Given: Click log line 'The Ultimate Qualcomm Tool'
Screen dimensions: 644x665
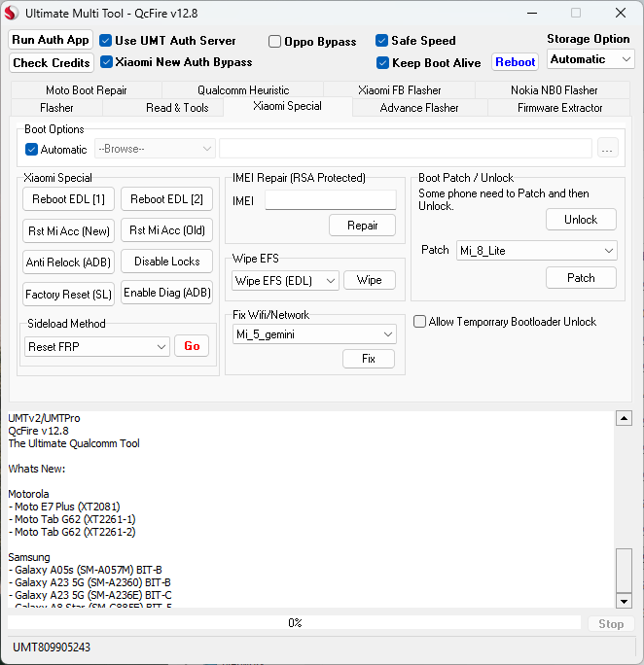Looking at the screenshot, I should (74, 443).
